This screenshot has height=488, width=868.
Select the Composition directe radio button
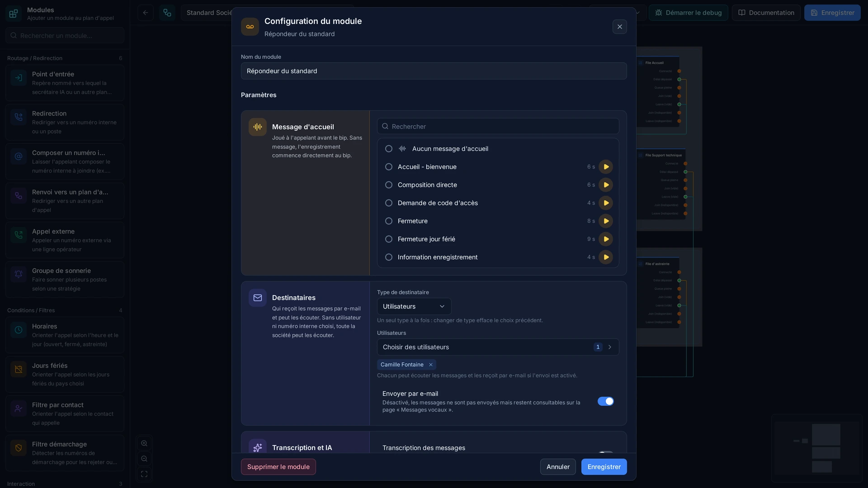[x=389, y=185]
